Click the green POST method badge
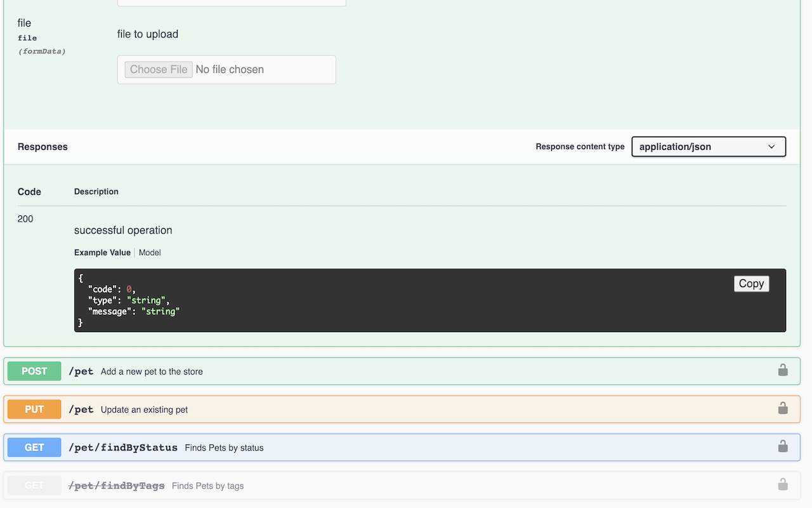Screen dimensions: 812x508 click(34, 371)
